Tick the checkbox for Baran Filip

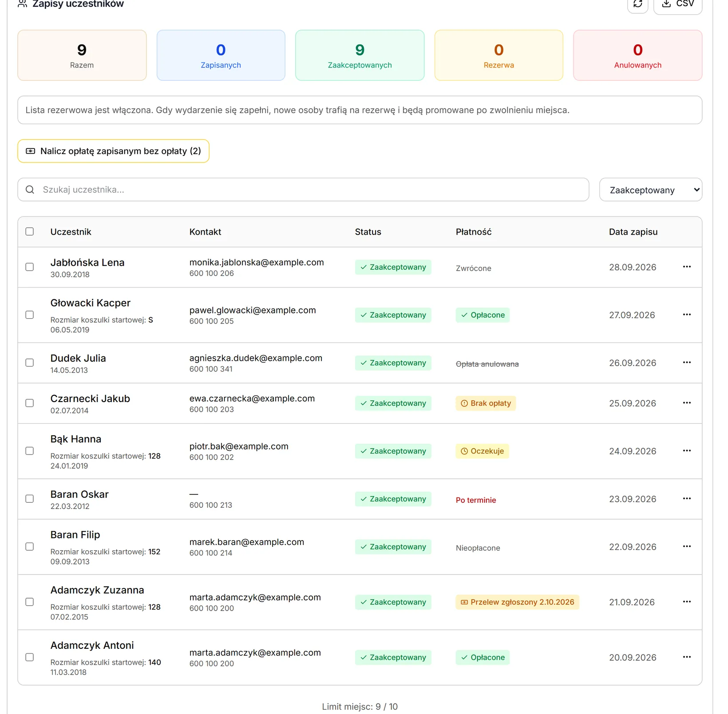click(x=30, y=547)
